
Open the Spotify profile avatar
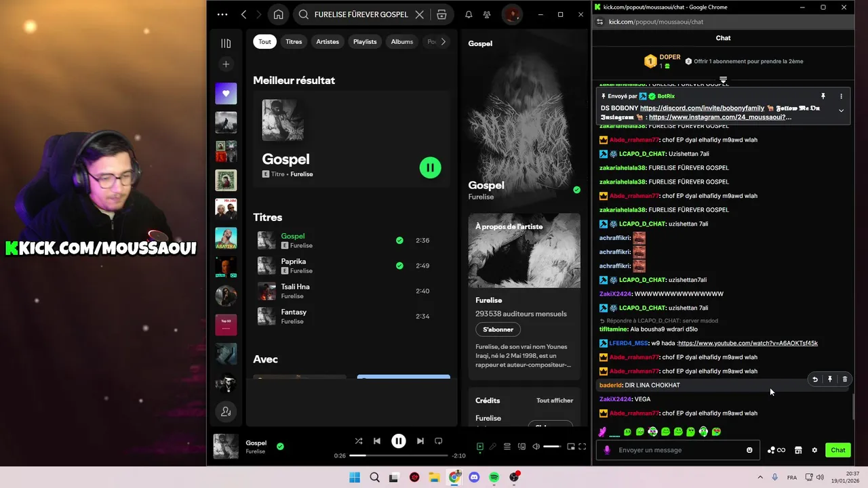[512, 14]
